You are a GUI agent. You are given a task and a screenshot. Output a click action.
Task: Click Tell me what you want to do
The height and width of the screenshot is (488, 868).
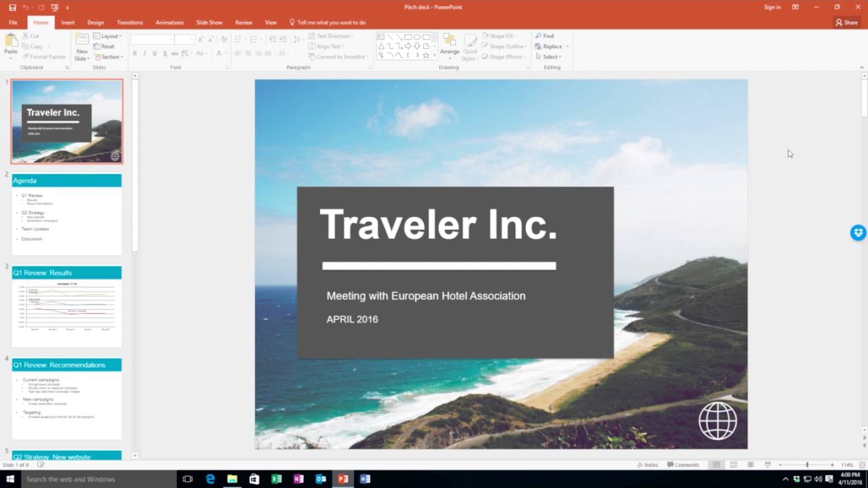tap(328, 22)
